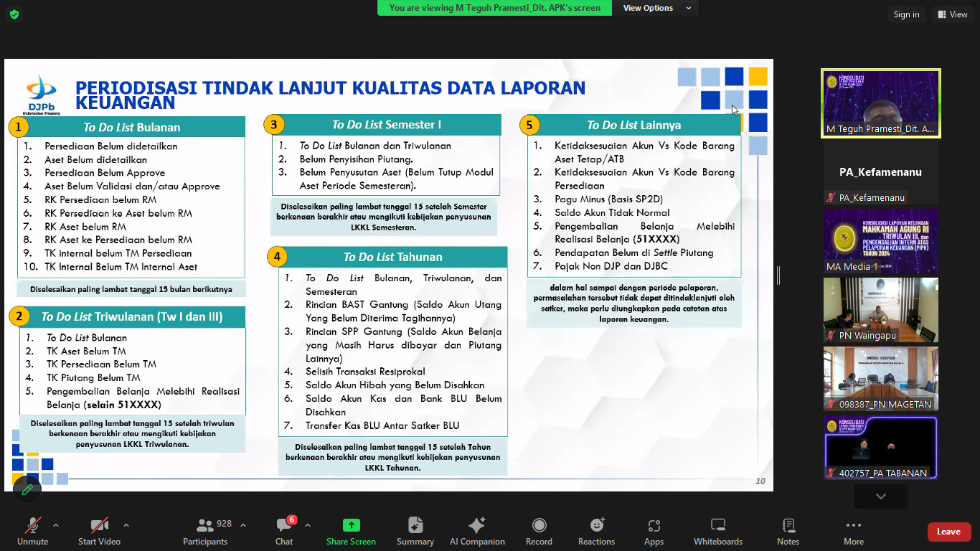Open the View Options dropdown
Viewport: 980px width, 551px height.
click(x=654, y=8)
